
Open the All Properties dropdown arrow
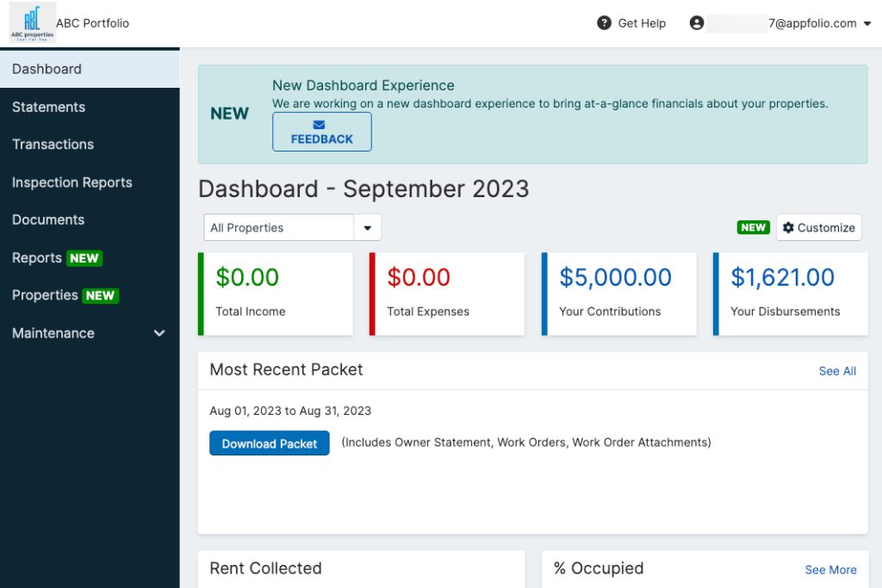coord(367,227)
